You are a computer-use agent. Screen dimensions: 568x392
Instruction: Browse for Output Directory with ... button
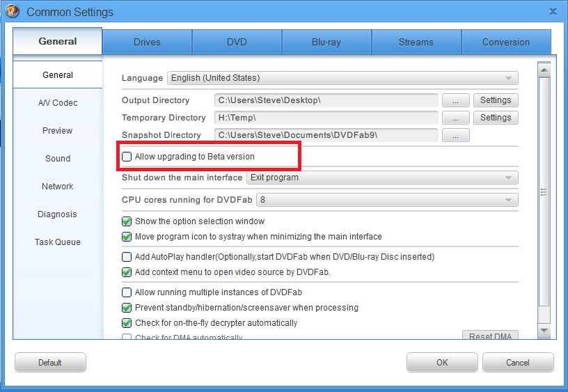456,100
